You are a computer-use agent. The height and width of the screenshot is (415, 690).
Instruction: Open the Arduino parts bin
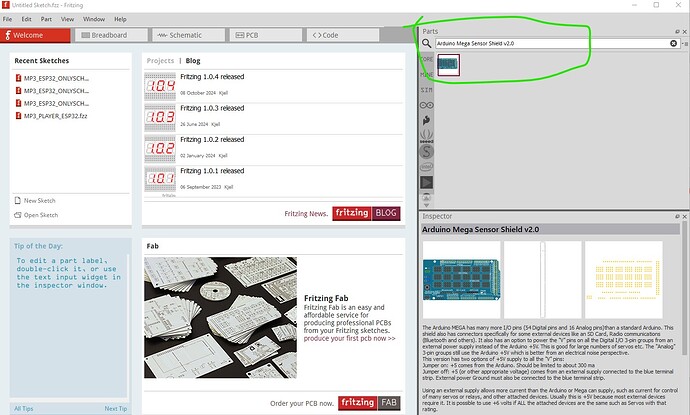tap(426, 105)
